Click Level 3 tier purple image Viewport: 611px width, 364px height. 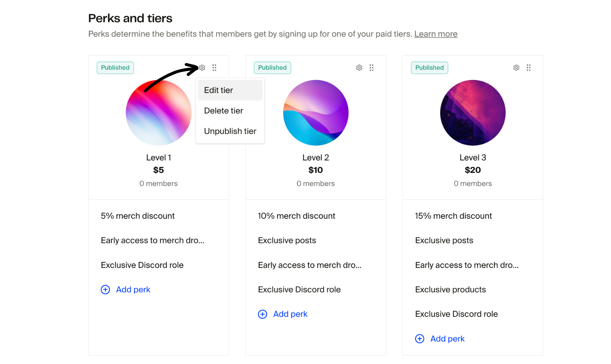tap(473, 113)
